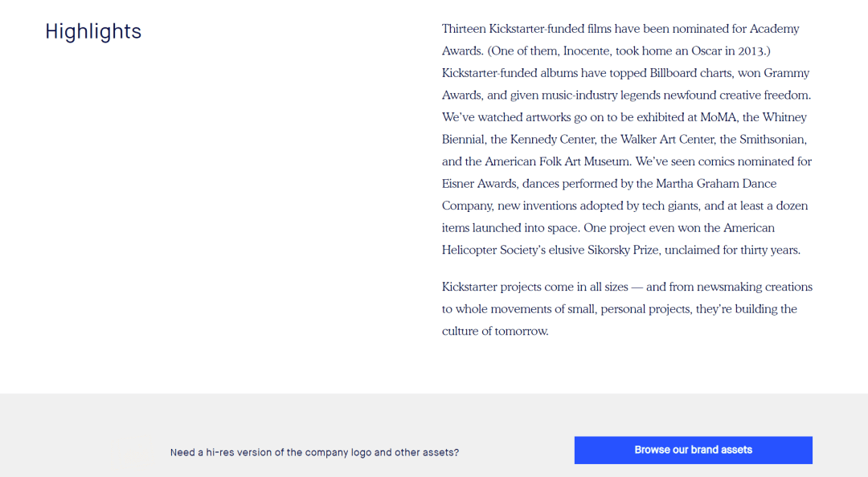Screen dimensions: 868x477
Task: Click the hi-res company logo question text
Action: point(314,452)
